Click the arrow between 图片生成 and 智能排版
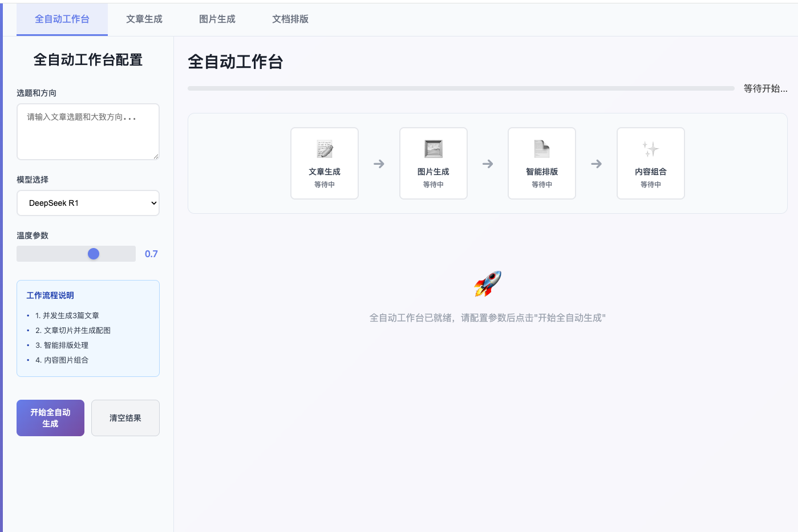Image resolution: width=798 pixels, height=532 pixels. click(488, 164)
